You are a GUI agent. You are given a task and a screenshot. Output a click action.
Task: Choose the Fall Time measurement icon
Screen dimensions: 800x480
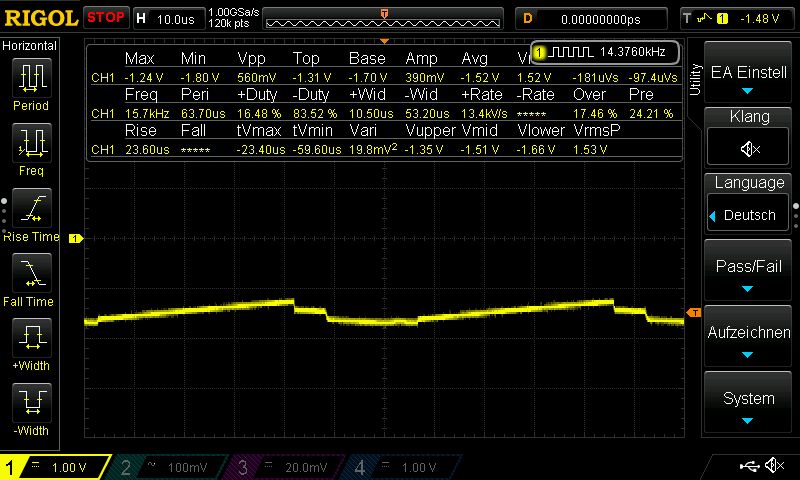point(31,275)
